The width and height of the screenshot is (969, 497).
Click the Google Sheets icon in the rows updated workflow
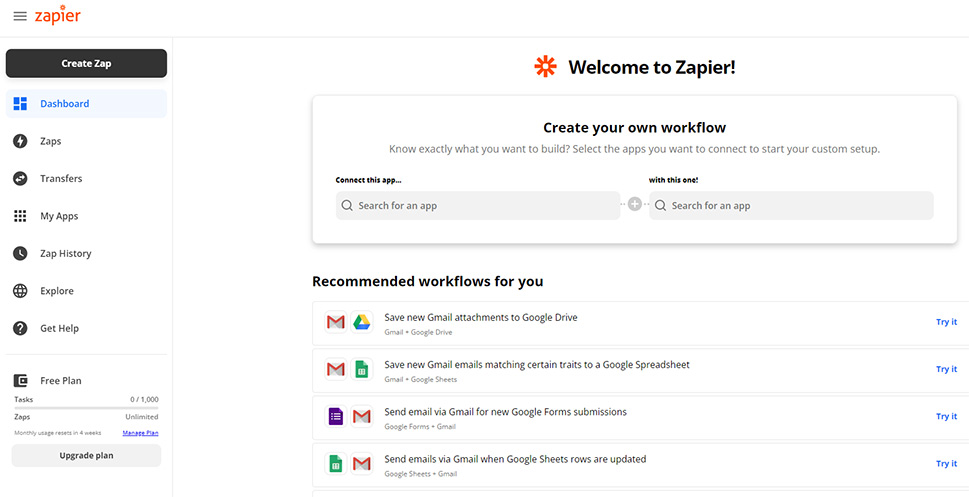click(x=336, y=463)
